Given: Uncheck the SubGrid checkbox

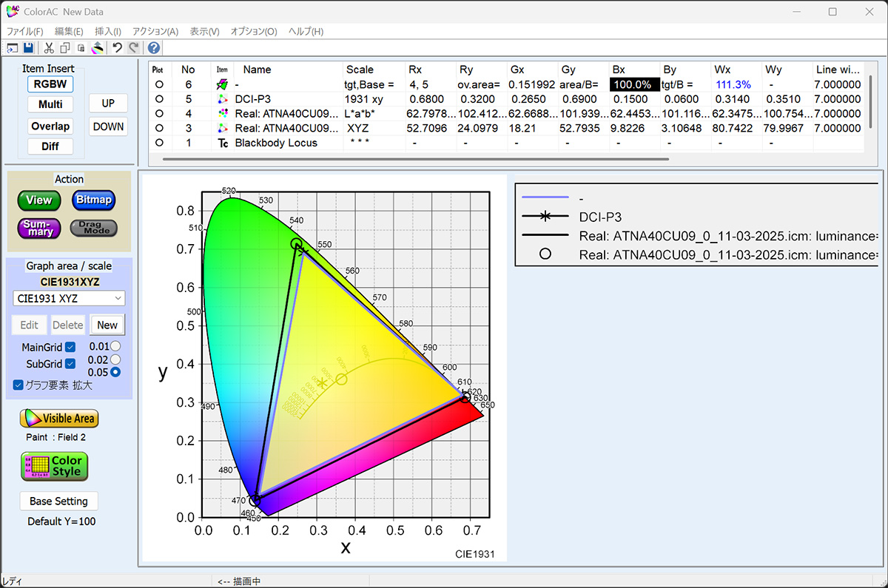Looking at the screenshot, I should coord(70,363).
